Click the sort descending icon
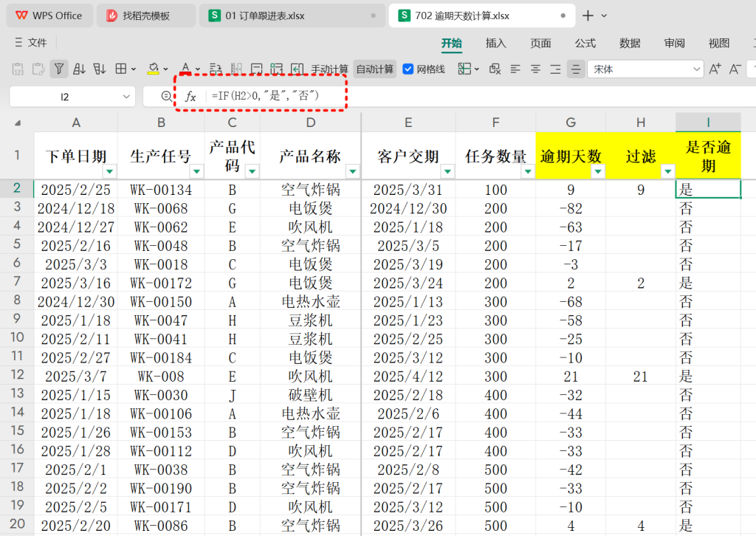Image resolution: width=756 pixels, height=536 pixels. 100,69
